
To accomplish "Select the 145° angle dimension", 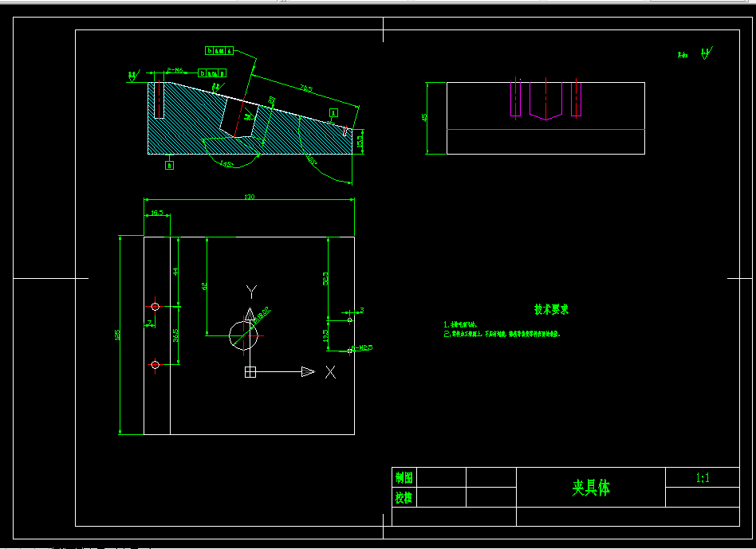I will tap(226, 163).
